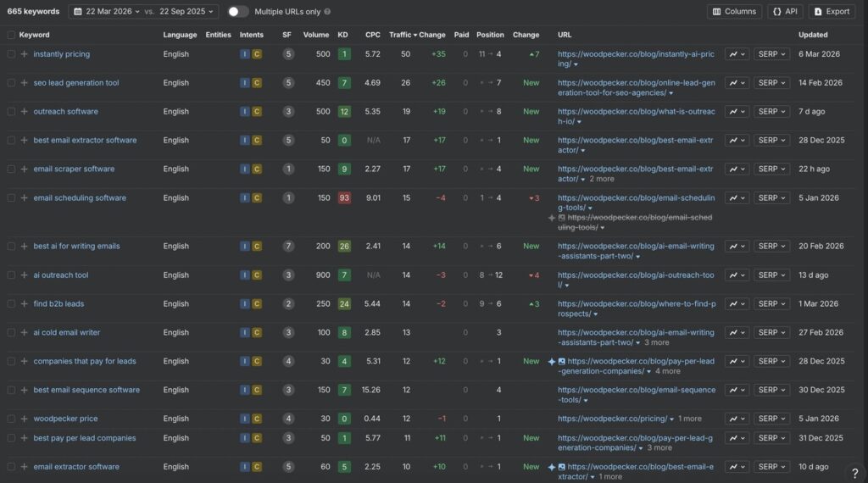Open the history chart for "woodpecker price" row
The height and width of the screenshot is (483, 868).
(737, 419)
